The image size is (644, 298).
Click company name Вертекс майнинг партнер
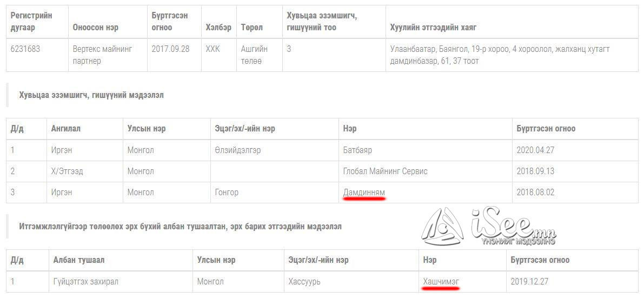pyautogui.click(x=102, y=55)
